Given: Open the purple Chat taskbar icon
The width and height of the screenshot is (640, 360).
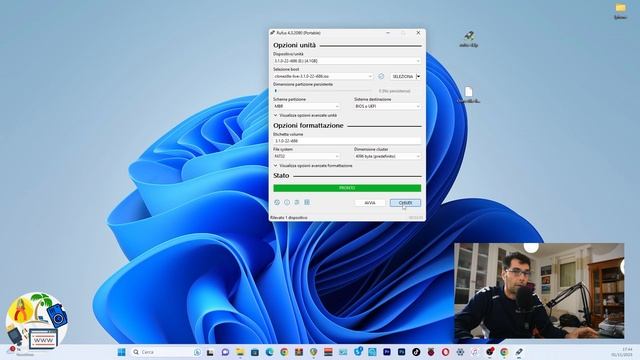Looking at the screenshot, I should (x=225, y=352).
